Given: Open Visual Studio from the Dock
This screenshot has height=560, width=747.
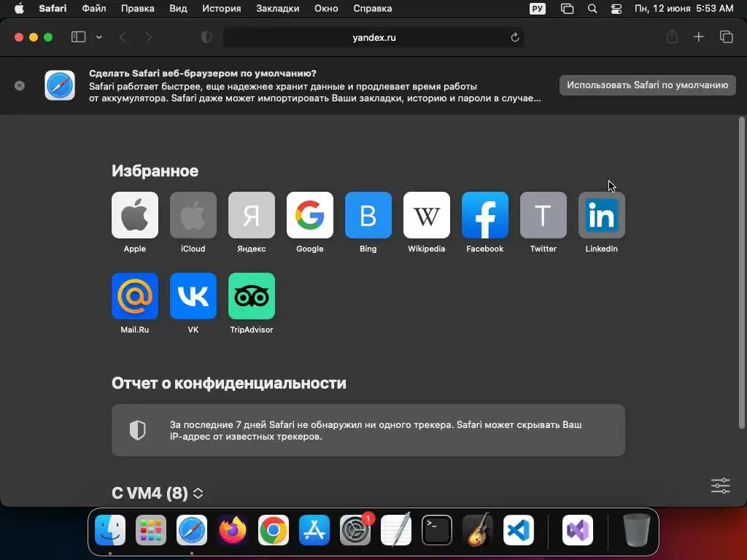Looking at the screenshot, I should point(578,530).
